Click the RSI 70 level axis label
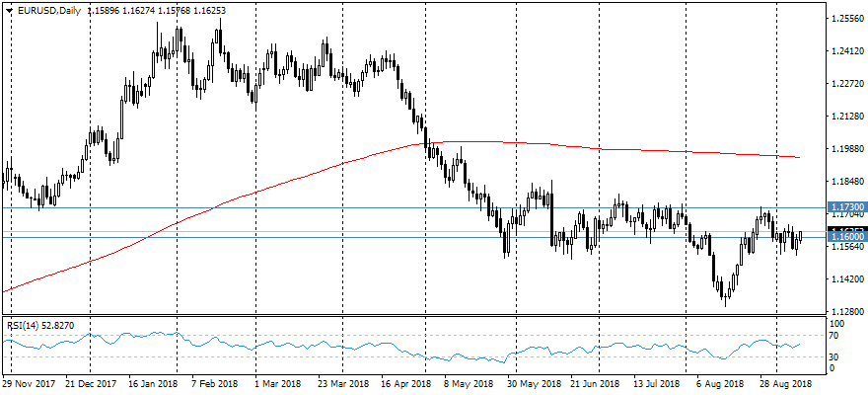The image size is (868, 395). 834,337
